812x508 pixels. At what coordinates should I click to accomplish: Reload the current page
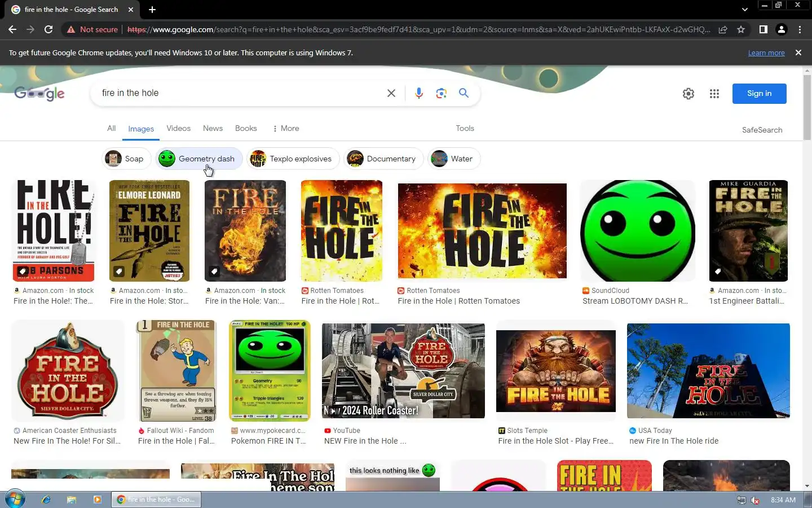[x=48, y=29]
